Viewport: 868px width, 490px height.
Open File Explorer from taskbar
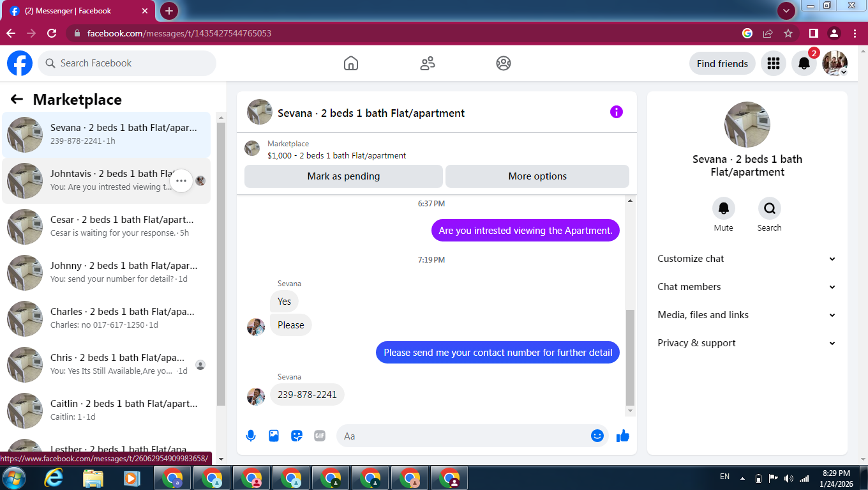pyautogui.click(x=93, y=478)
